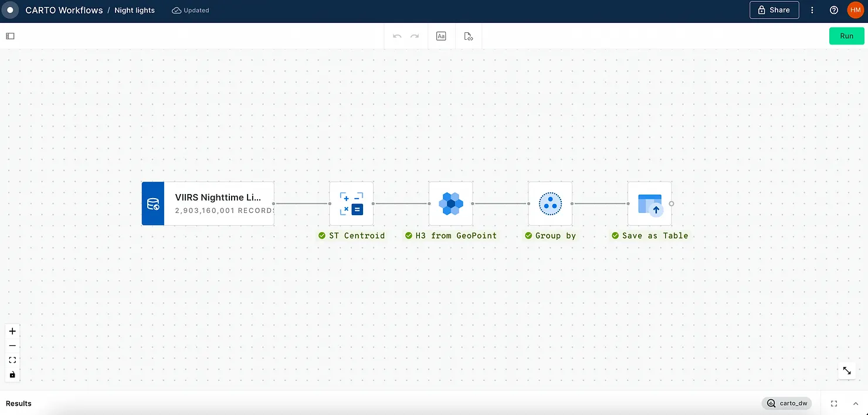Select the ST Centroid node

coord(351,203)
